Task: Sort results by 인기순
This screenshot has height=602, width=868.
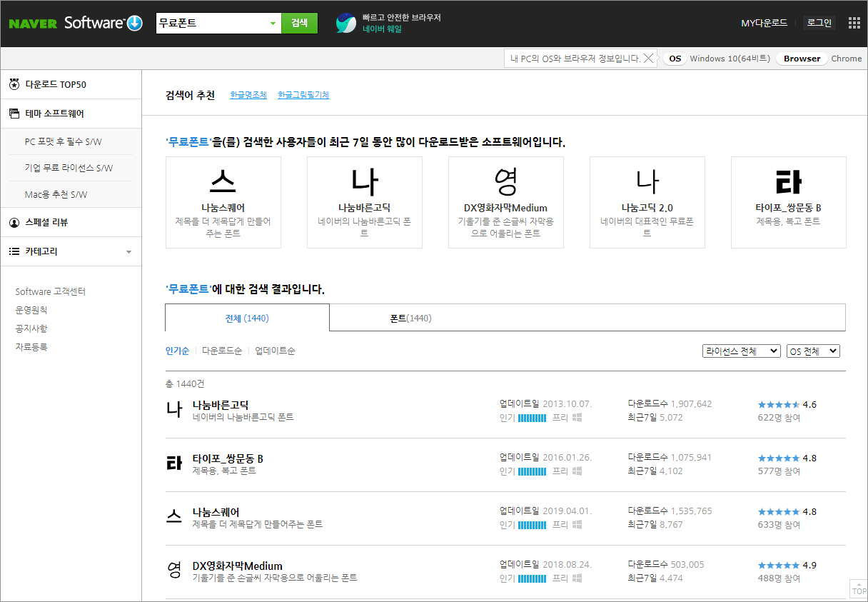Action: [177, 351]
